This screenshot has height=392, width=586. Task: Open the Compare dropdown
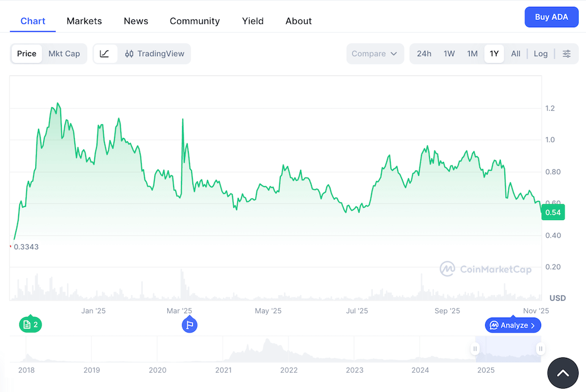tap(374, 53)
